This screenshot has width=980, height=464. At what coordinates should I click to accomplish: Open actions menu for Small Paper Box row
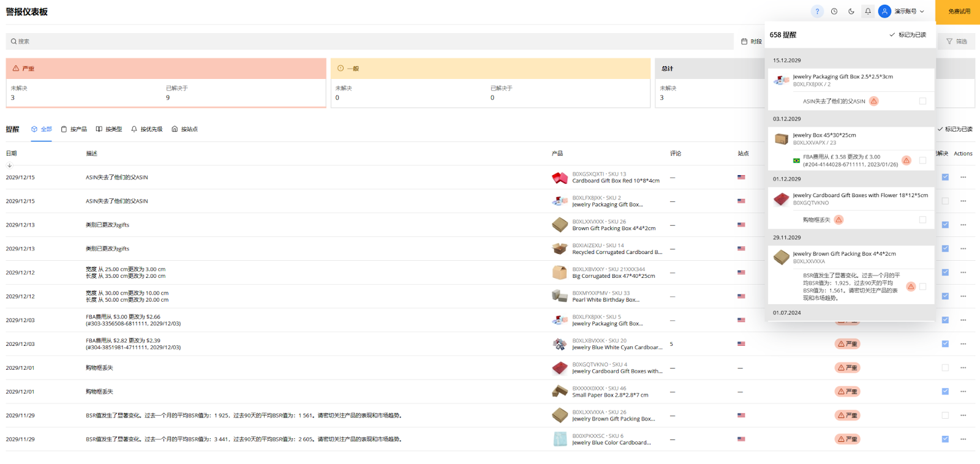coord(963,391)
